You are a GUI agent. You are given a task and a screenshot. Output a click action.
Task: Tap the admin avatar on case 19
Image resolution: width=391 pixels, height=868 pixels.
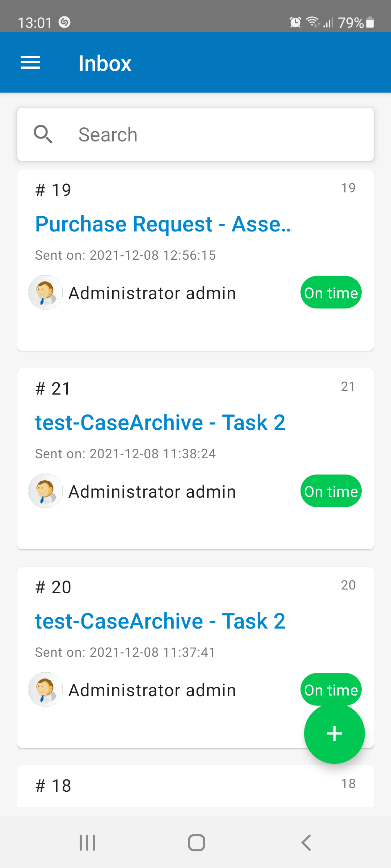click(46, 292)
